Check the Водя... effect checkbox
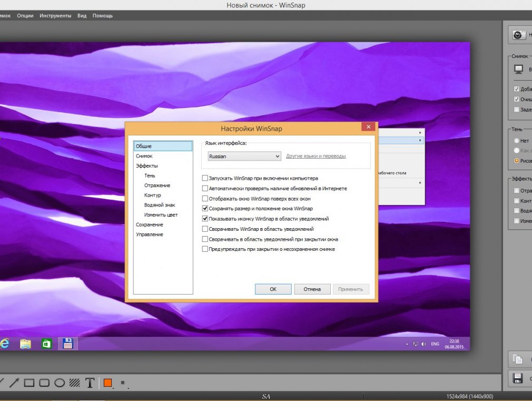The image size is (532, 401). pyautogui.click(x=516, y=211)
